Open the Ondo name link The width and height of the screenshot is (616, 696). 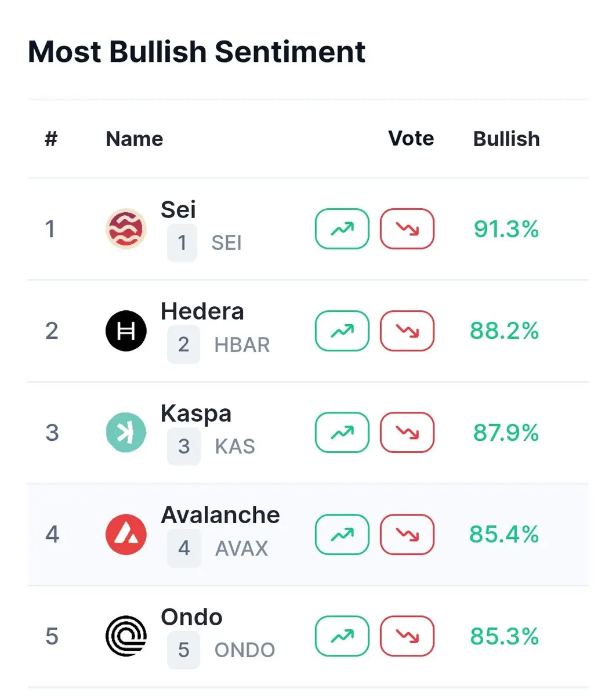(191, 617)
